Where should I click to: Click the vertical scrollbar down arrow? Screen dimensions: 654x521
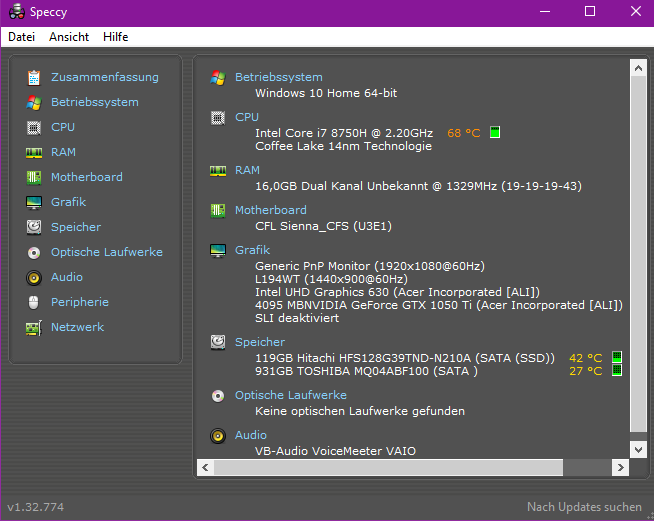pyautogui.click(x=638, y=450)
